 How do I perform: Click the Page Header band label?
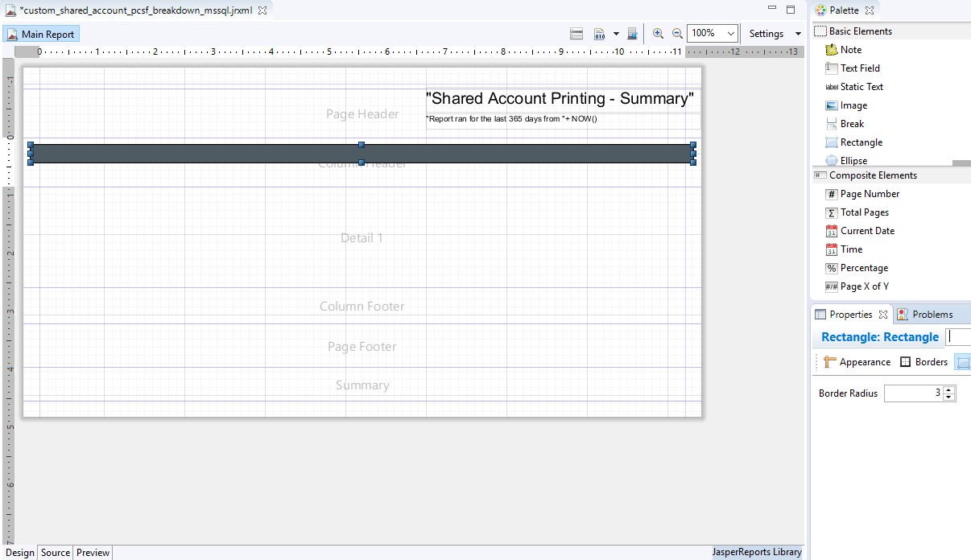362,114
